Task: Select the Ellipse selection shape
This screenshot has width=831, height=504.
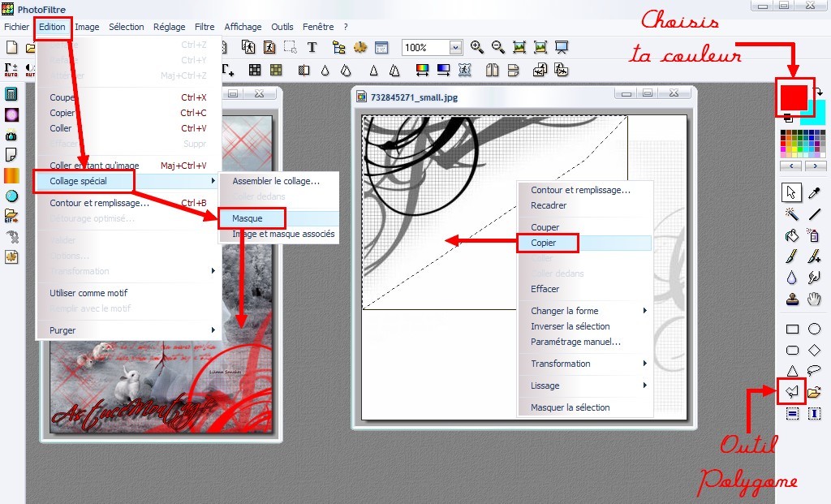Action: (814, 330)
